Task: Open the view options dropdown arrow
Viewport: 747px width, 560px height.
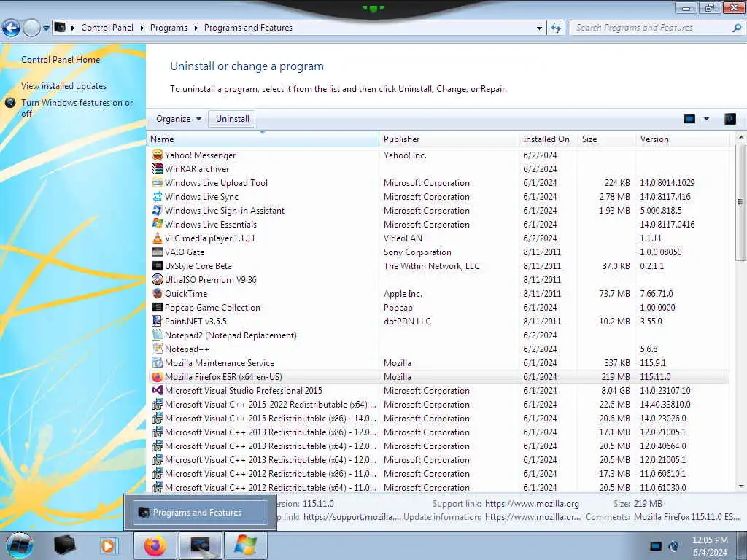Action: pos(706,119)
